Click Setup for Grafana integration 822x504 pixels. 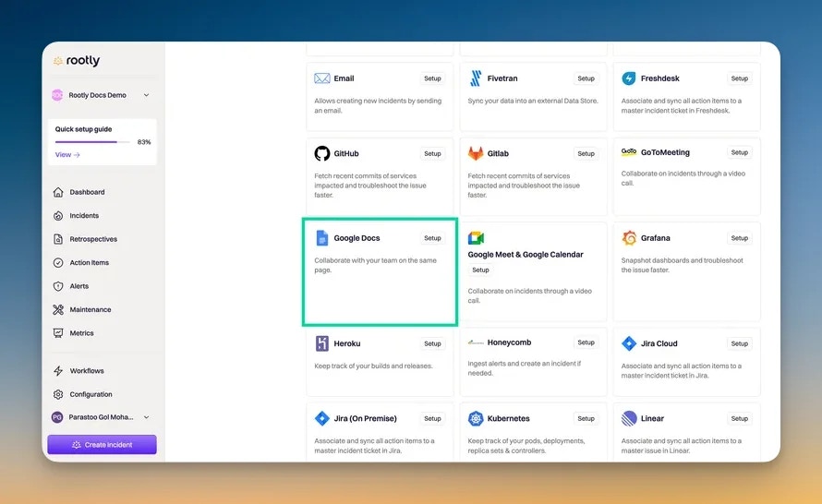tap(739, 238)
